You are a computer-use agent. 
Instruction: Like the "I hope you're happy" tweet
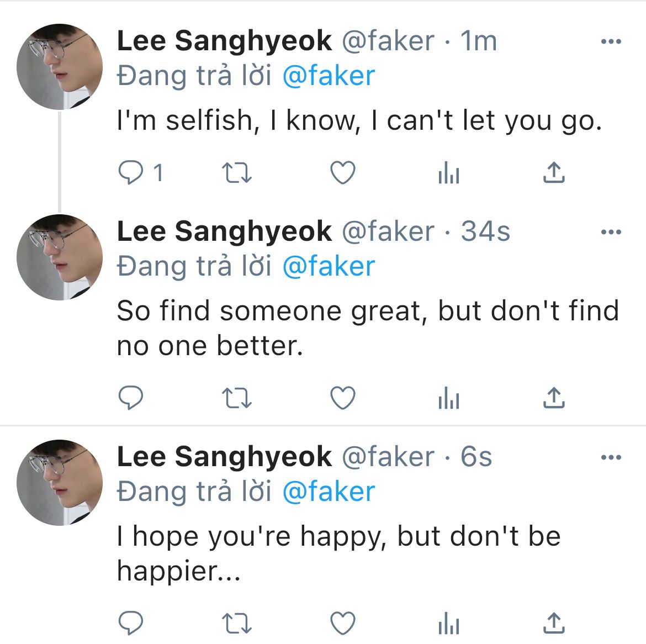(343, 622)
